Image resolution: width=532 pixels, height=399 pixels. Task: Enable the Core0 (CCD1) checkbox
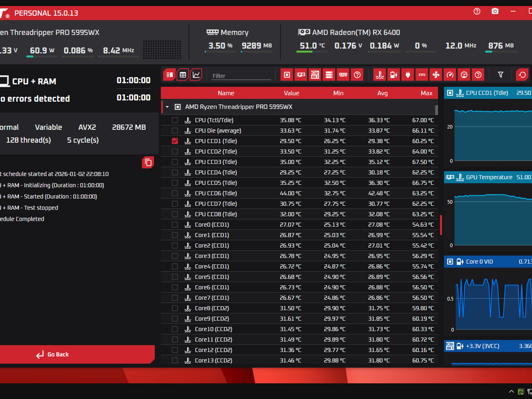(x=175, y=225)
